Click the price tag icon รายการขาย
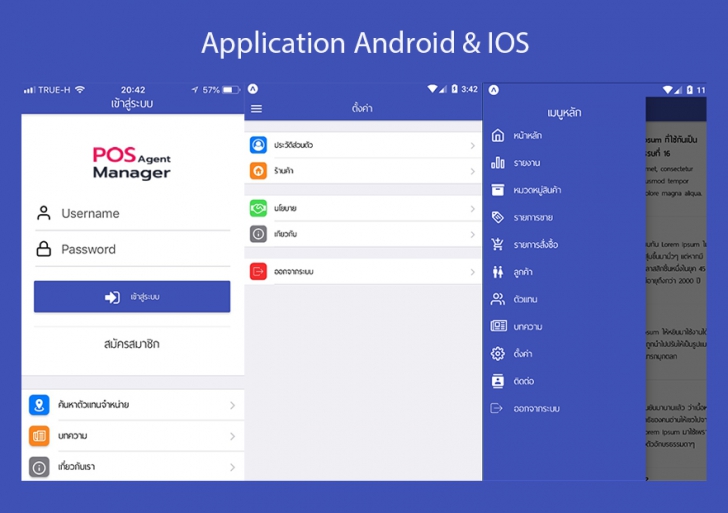The image size is (728, 513). tap(498, 217)
